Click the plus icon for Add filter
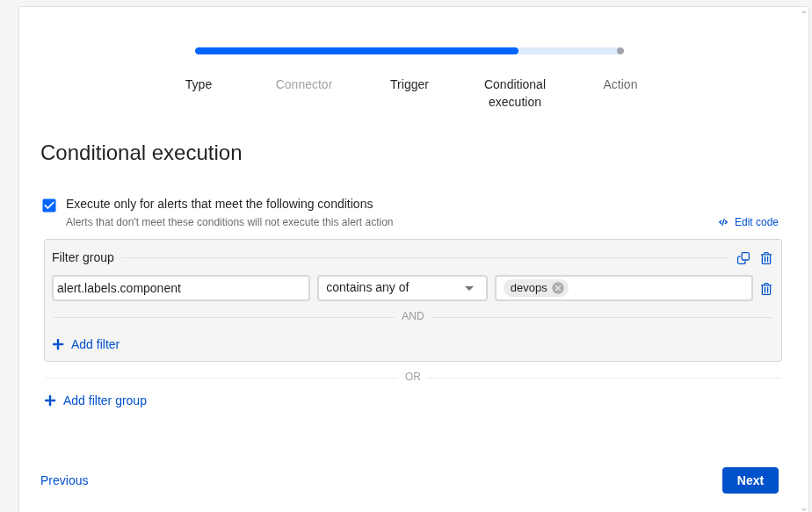The height and width of the screenshot is (512, 812). pos(58,344)
